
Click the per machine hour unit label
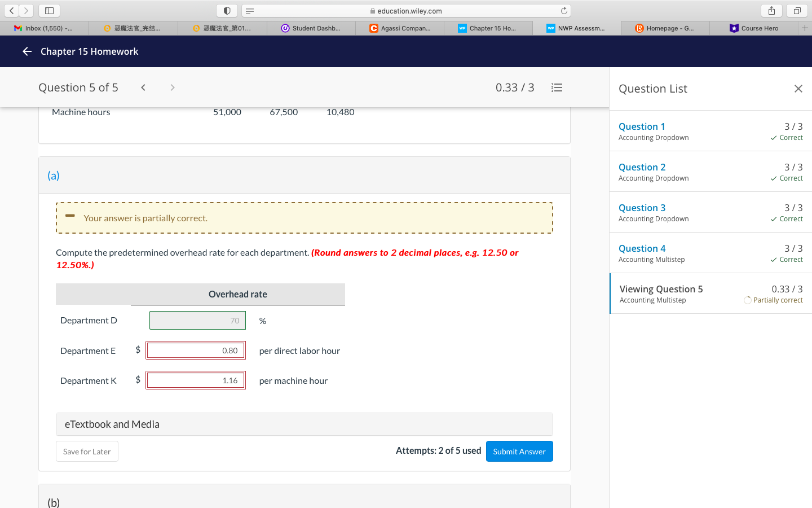(293, 380)
